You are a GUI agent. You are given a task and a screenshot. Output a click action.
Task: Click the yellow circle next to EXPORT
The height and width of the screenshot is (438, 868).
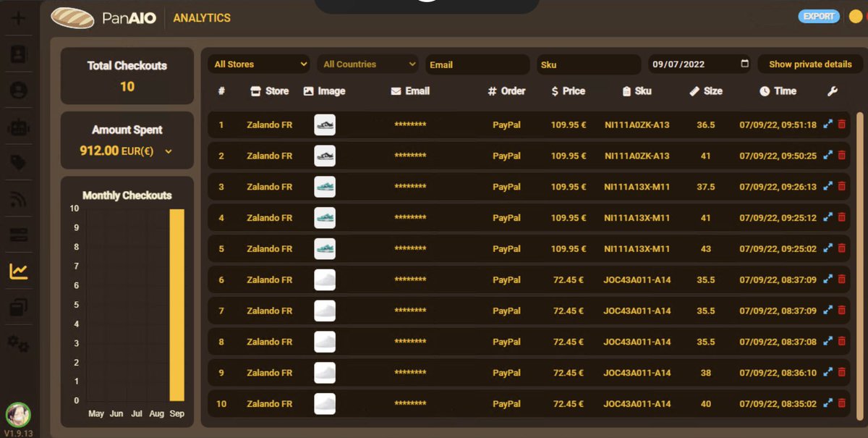coord(855,17)
